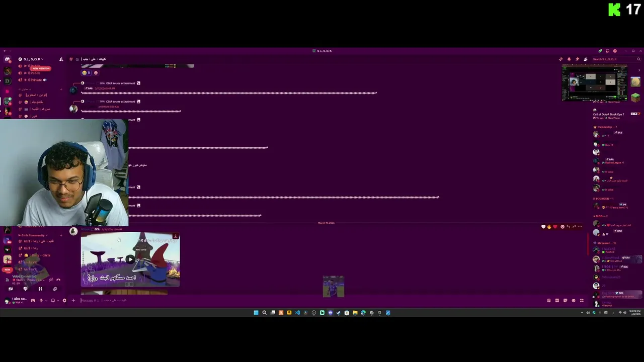Add channel to Girls Community category

coord(61,235)
